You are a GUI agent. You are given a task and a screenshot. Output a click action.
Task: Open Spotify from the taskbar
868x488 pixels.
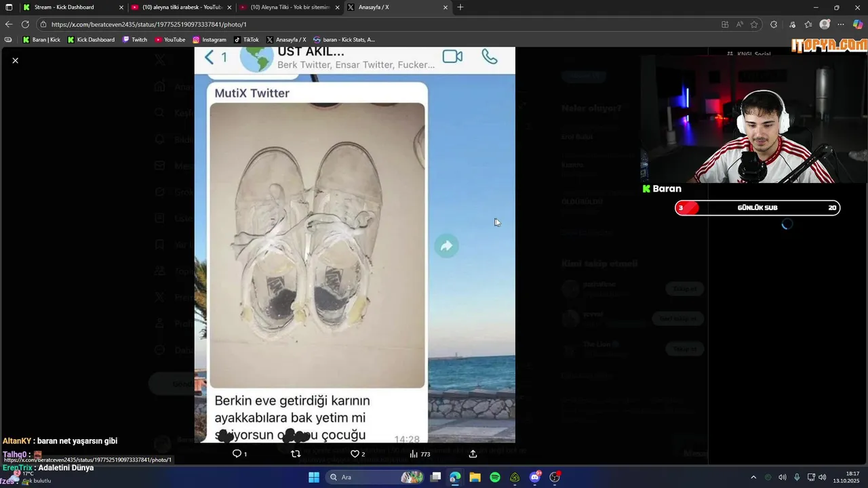495,477
